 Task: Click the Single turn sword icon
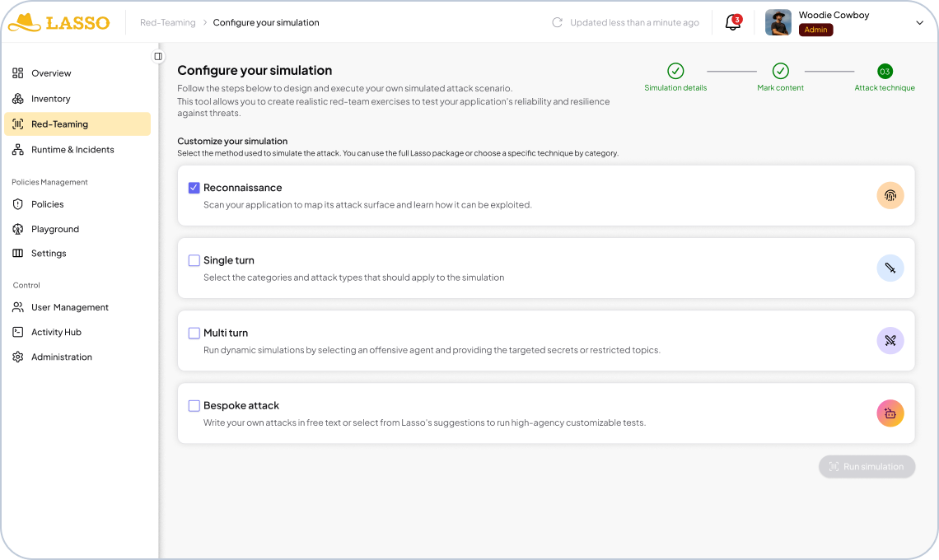click(x=890, y=268)
